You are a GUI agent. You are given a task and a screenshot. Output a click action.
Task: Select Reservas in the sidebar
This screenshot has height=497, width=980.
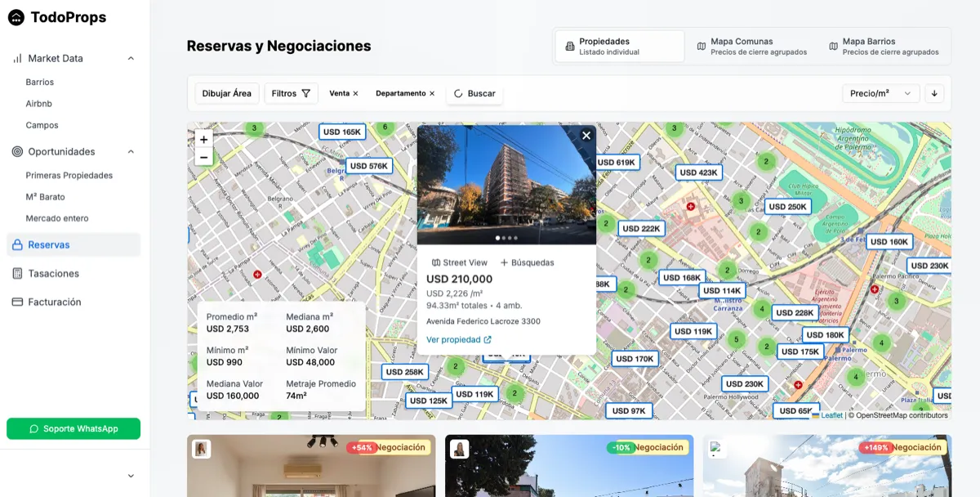click(x=73, y=244)
